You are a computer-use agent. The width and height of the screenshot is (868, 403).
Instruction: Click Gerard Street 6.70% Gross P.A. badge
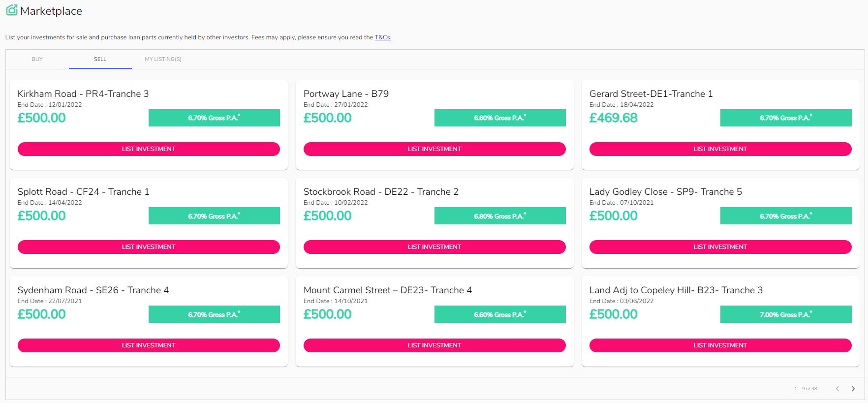[786, 118]
